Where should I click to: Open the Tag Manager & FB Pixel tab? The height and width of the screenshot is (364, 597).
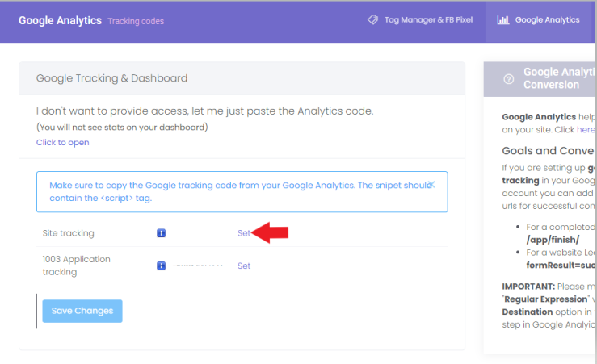point(430,20)
